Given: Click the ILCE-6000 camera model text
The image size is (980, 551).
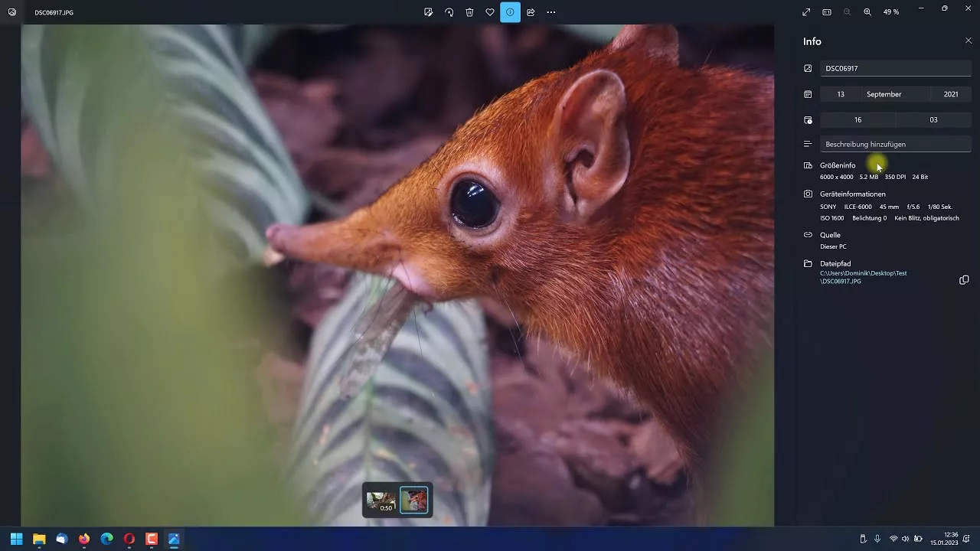Looking at the screenshot, I should click(857, 207).
